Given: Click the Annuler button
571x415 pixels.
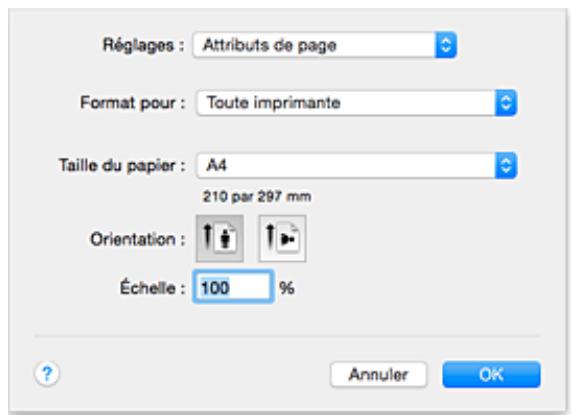Looking at the screenshot, I should 378,374.
